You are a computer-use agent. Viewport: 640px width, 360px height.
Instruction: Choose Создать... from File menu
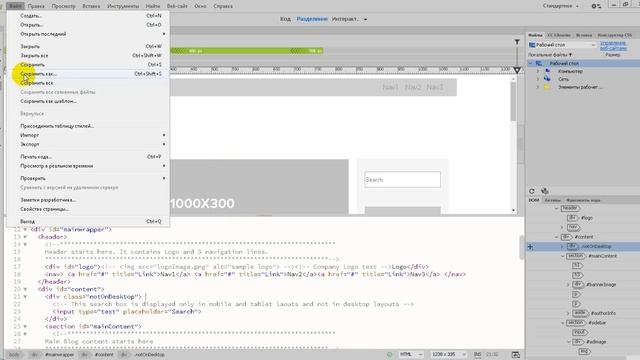click(x=88, y=16)
